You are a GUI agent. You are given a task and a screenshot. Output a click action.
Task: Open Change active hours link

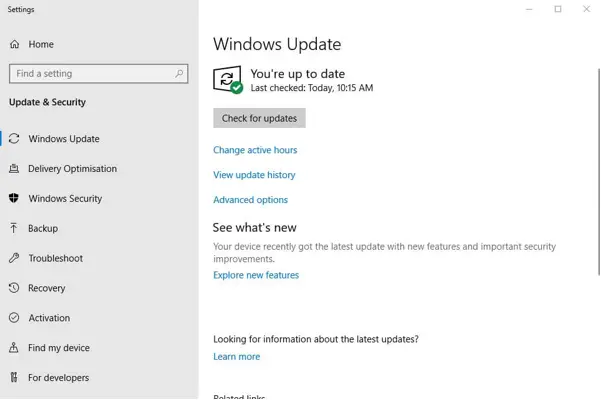255,150
